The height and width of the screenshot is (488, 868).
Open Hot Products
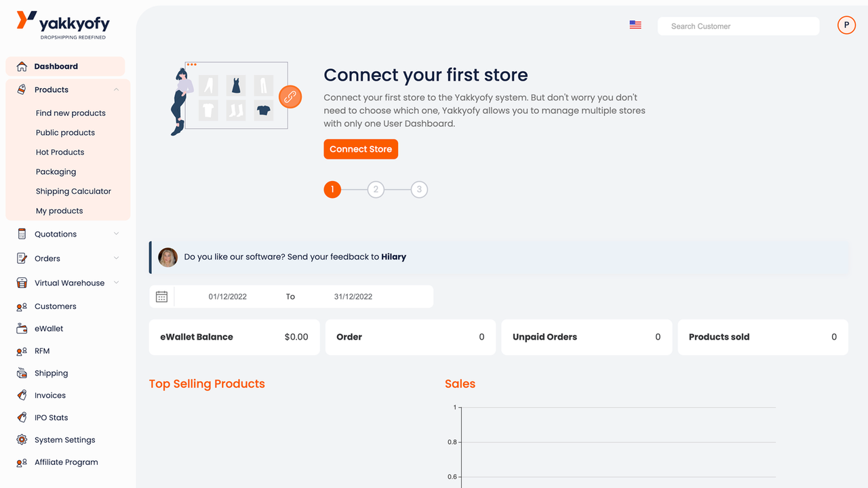60,152
